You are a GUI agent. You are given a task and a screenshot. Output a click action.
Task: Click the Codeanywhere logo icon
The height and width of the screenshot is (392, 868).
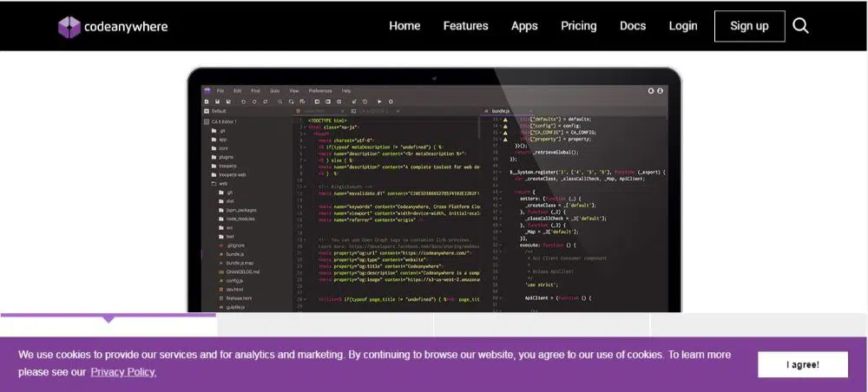[x=69, y=27]
